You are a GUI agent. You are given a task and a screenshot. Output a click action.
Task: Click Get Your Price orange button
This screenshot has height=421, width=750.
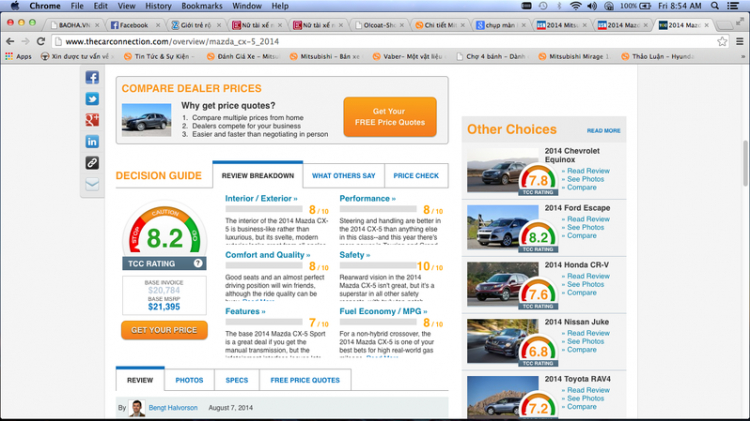(x=164, y=330)
